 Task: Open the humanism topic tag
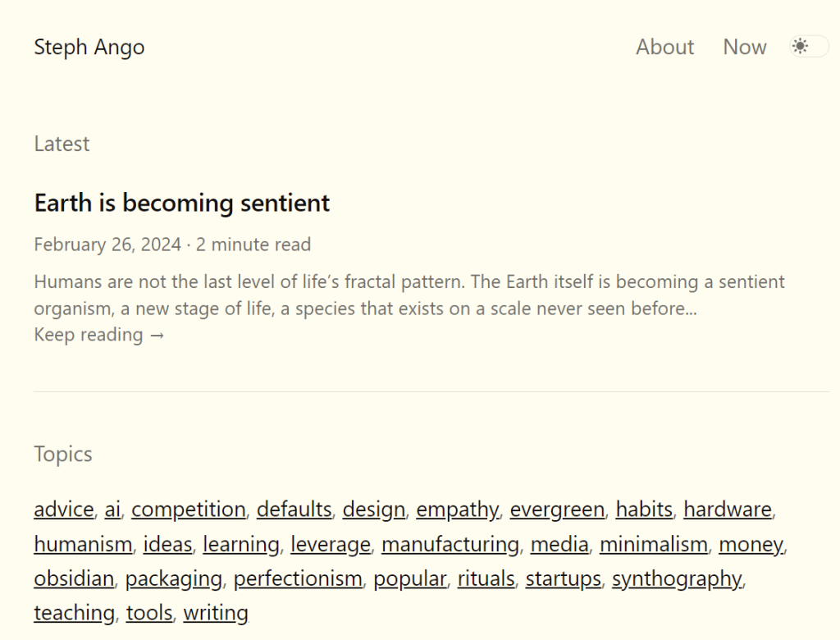pyautogui.click(x=83, y=544)
